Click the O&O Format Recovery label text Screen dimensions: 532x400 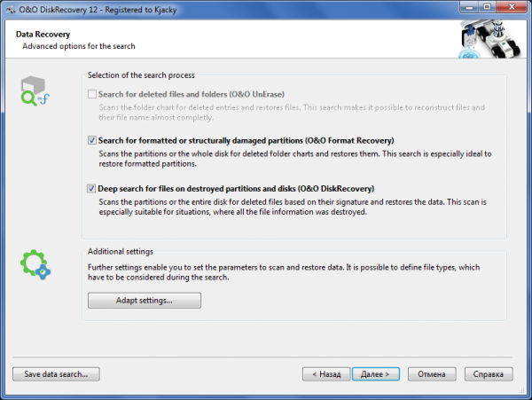[x=246, y=140]
